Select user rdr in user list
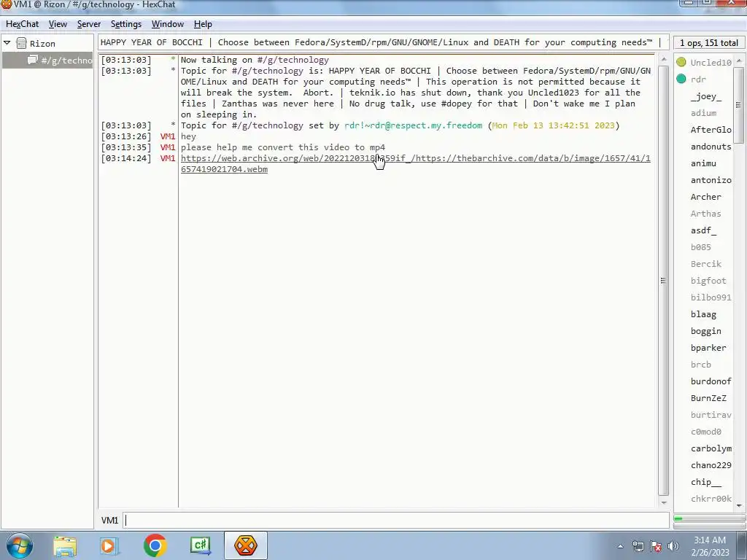The image size is (747, 560). [698, 79]
